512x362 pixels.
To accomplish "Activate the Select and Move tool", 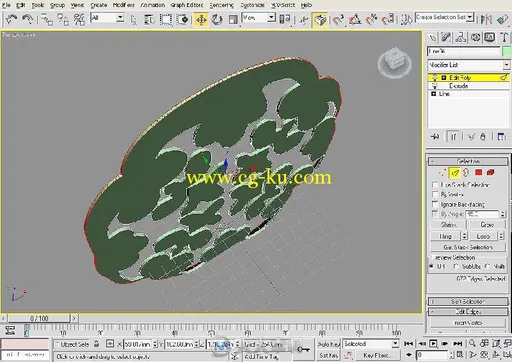I will pyautogui.click(x=201, y=20).
